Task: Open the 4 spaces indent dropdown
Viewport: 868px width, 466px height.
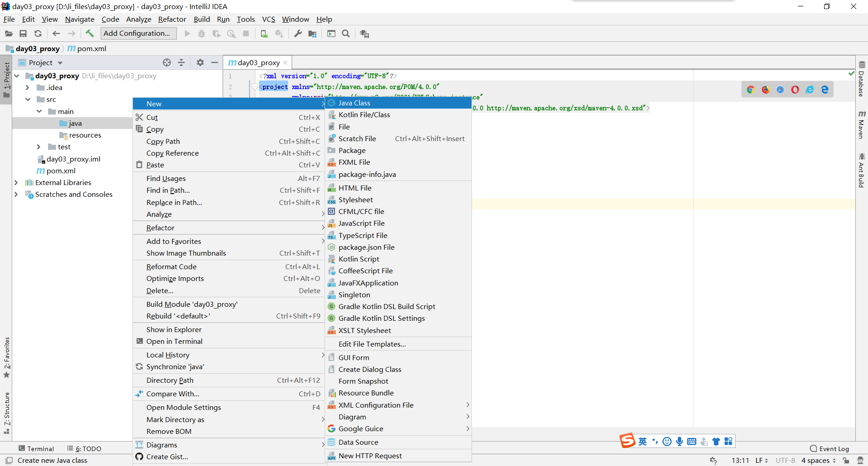Action: 818,460
